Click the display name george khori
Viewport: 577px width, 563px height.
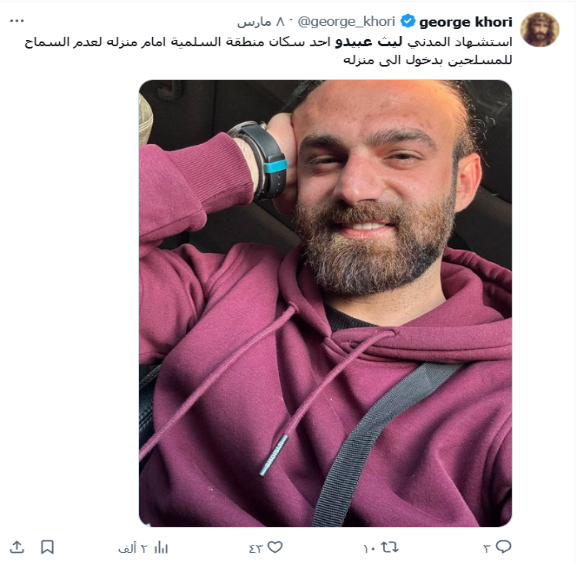click(466, 22)
